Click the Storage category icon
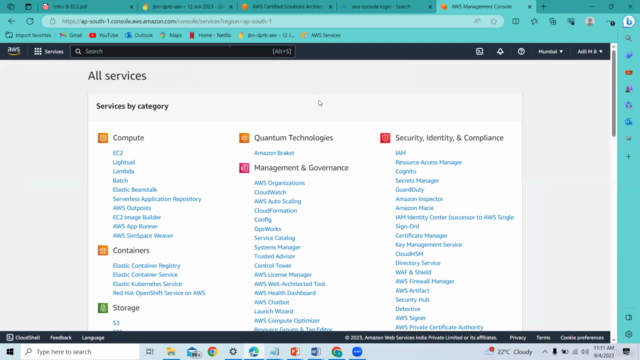This screenshot has width=640, height=360. 103,308
